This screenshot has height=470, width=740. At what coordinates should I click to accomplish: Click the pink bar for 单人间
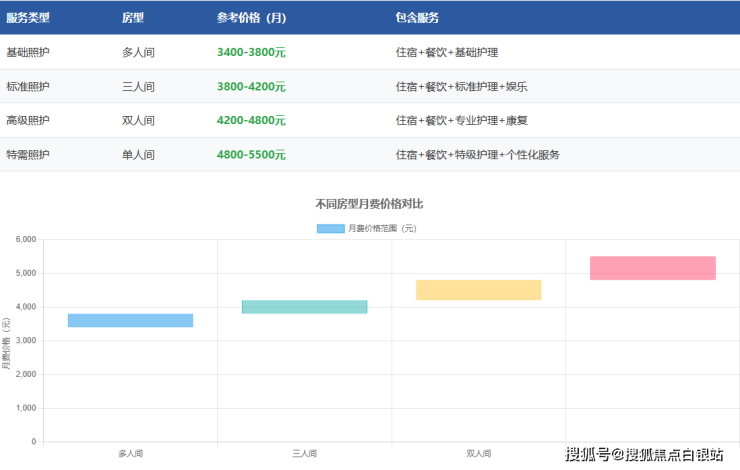(652, 268)
